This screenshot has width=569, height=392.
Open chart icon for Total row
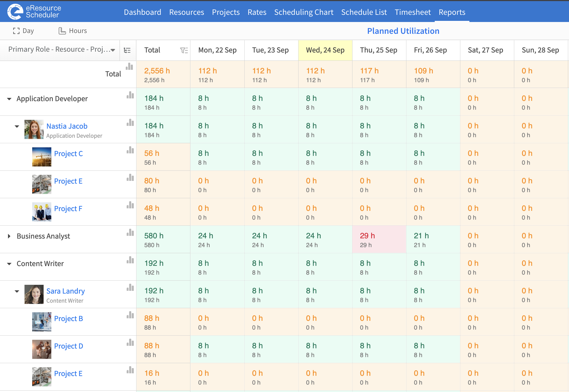coord(129,67)
